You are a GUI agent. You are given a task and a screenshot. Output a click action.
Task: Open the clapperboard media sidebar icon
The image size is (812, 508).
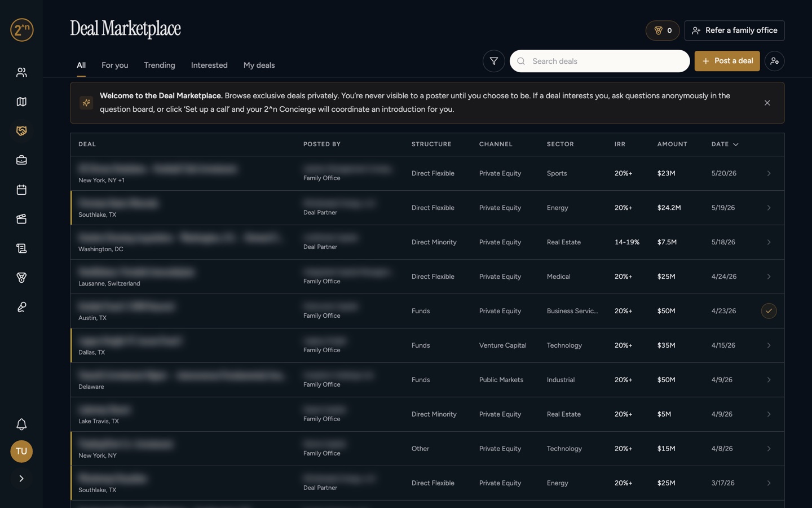21,219
